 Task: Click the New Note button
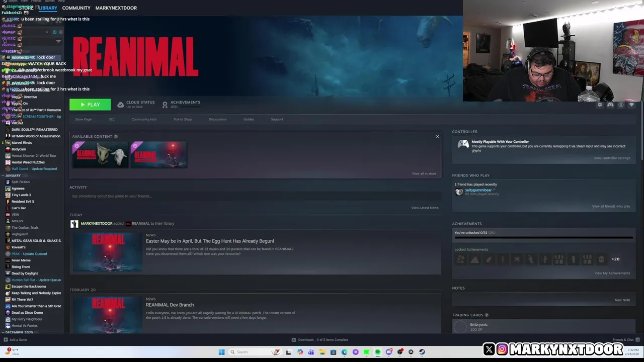[622, 300]
